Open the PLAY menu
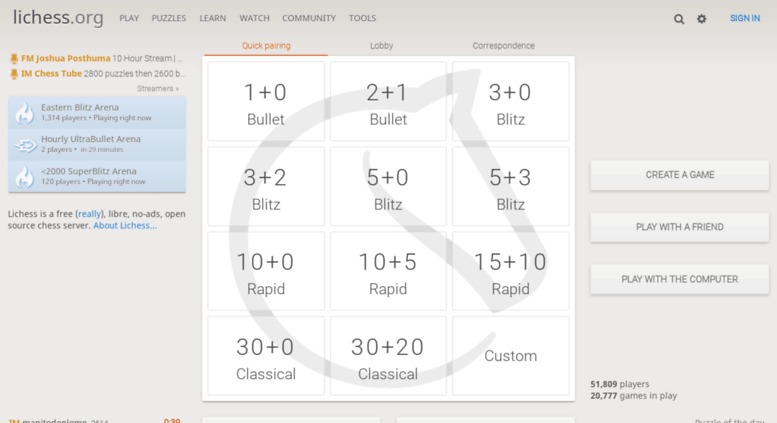 pos(129,18)
